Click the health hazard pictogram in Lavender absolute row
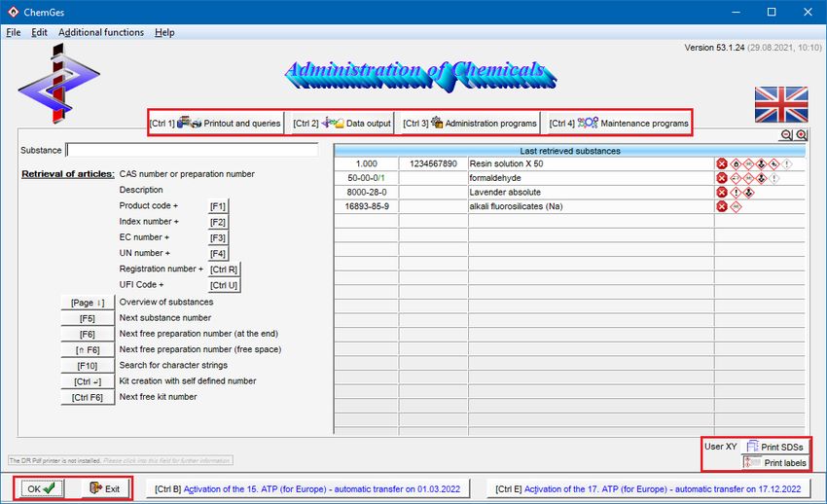 748,193
